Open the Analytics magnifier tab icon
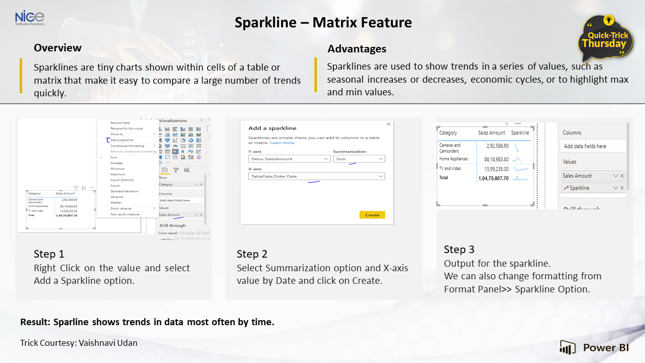Image resolution: width=645 pixels, height=363 pixels. pyautogui.click(x=187, y=170)
